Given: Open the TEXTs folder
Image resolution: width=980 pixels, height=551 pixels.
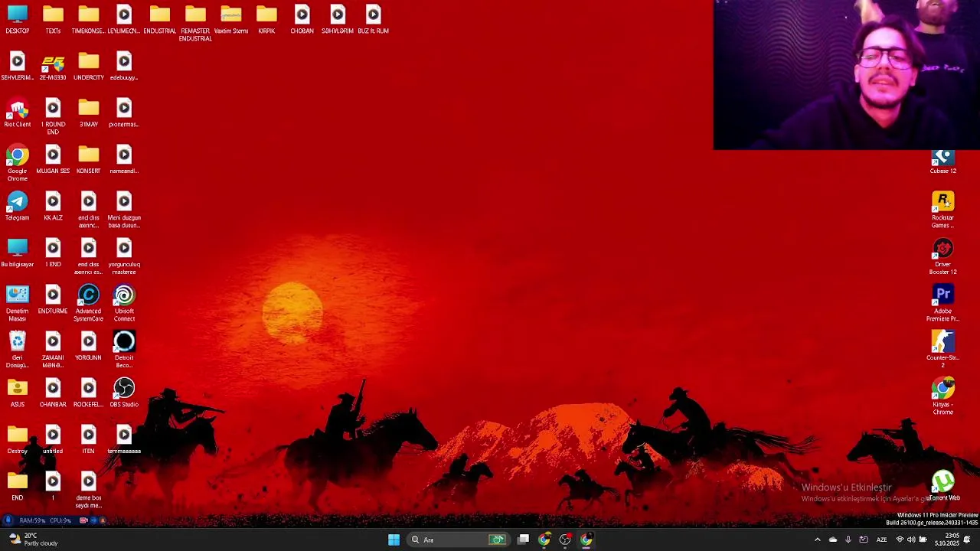Looking at the screenshot, I should click(x=53, y=20).
